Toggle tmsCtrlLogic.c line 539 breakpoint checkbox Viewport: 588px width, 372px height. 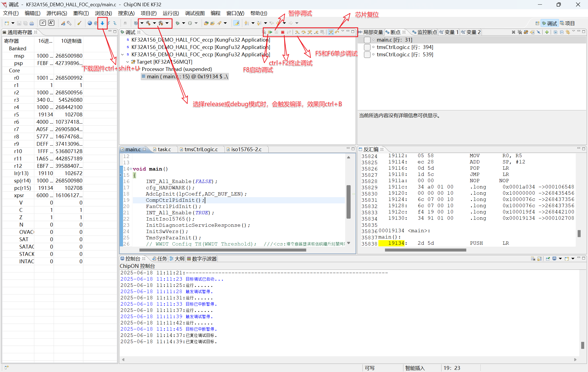click(x=367, y=55)
